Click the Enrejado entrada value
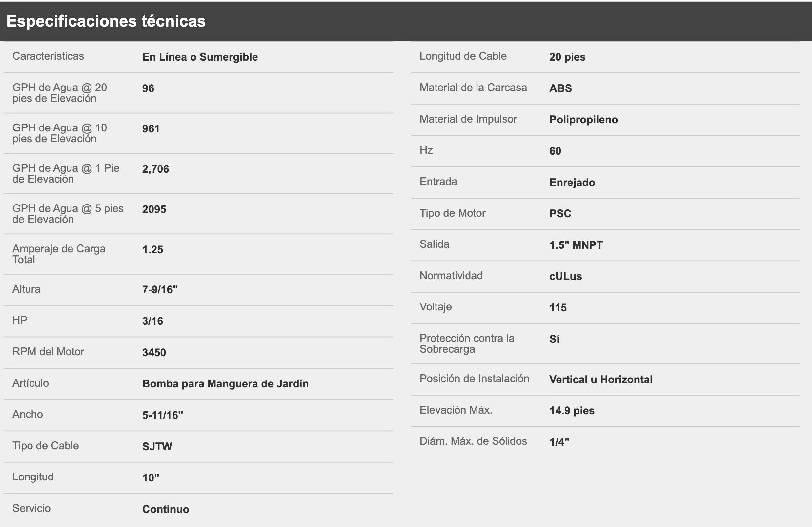 coord(572,183)
